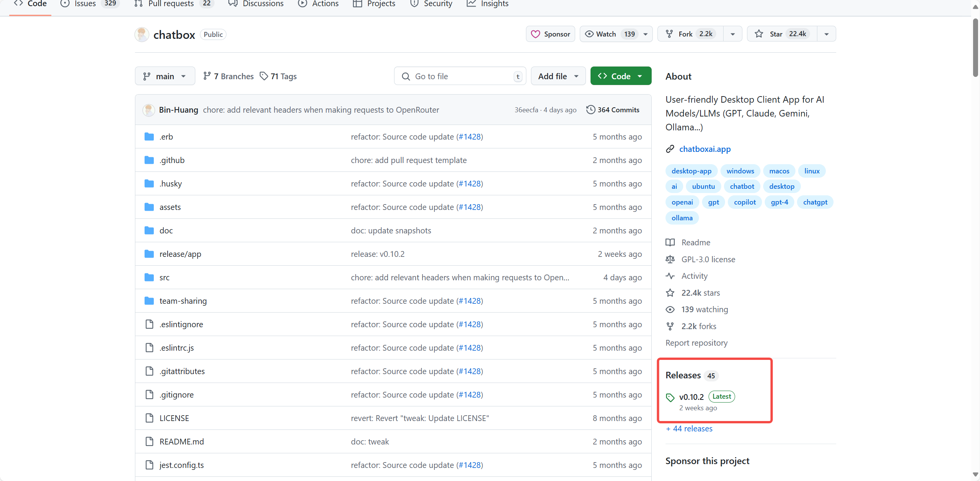
Task: Open the Releases heading link
Action: click(x=683, y=376)
